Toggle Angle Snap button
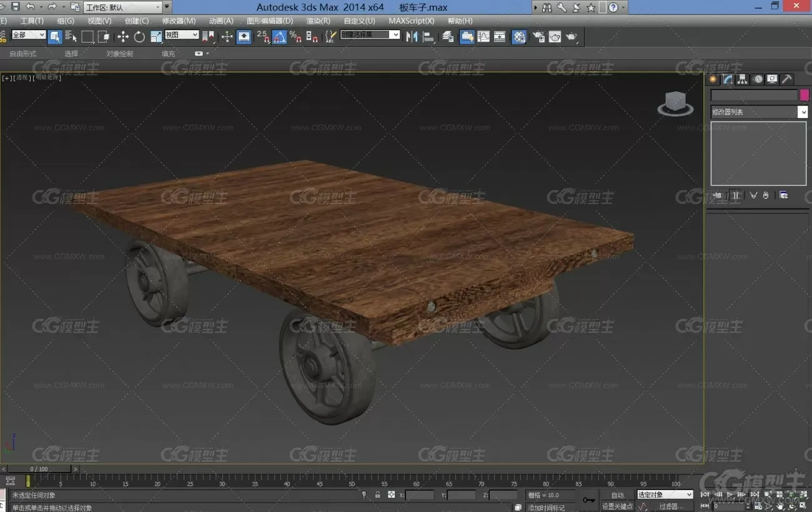 [280, 37]
